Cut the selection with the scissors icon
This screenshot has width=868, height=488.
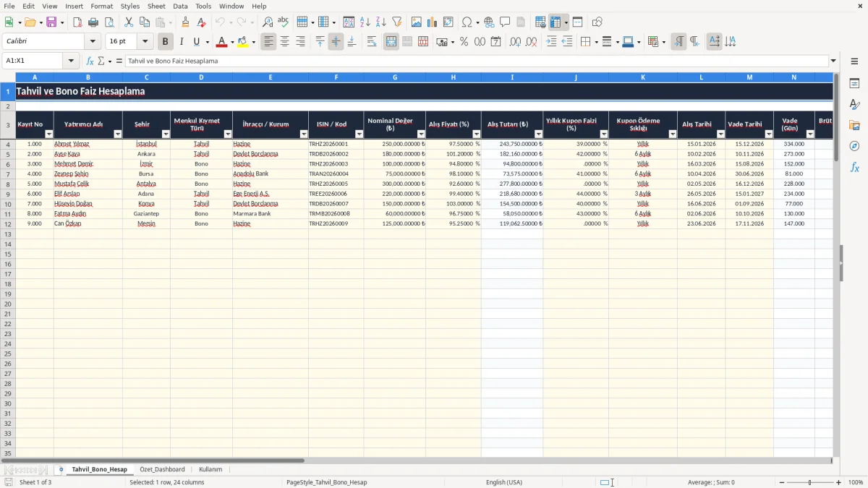pyautogui.click(x=129, y=22)
